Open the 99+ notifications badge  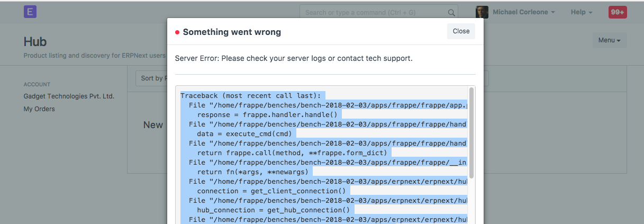coord(618,12)
